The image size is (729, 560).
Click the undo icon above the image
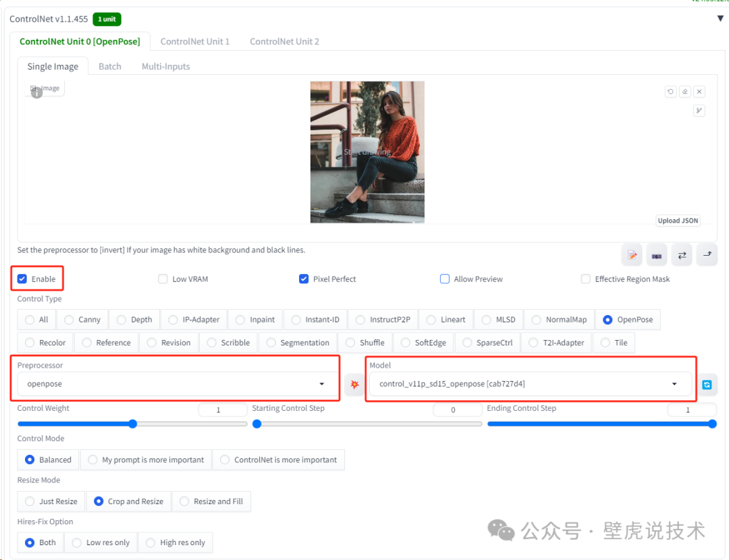tap(670, 92)
